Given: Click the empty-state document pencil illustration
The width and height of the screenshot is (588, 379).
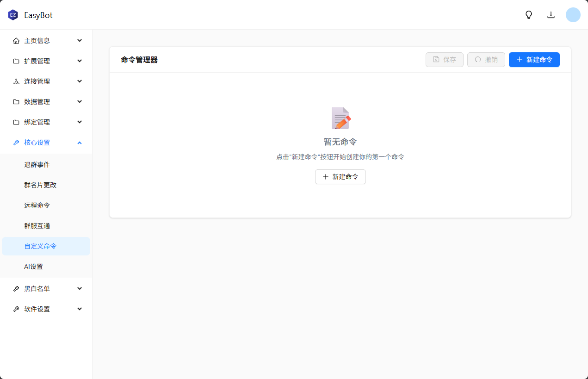Looking at the screenshot, I should (340, 118).
